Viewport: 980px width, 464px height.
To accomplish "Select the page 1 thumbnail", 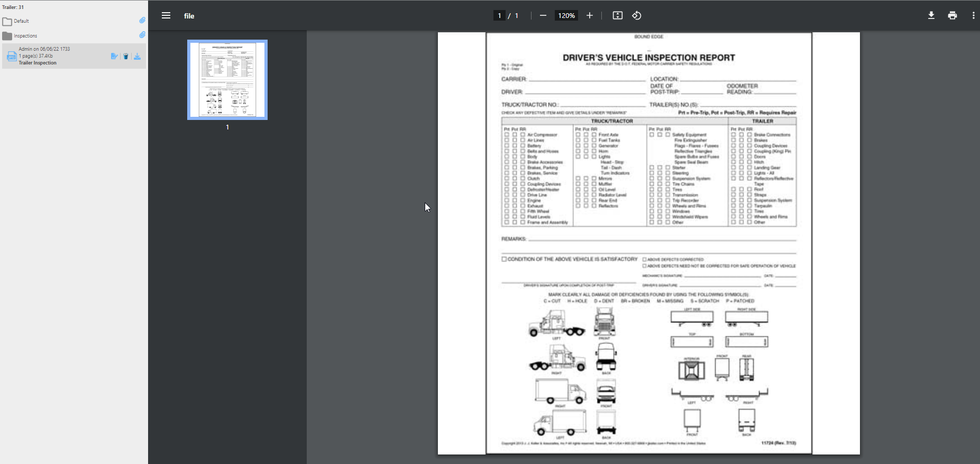I will [x=227, y=80].
